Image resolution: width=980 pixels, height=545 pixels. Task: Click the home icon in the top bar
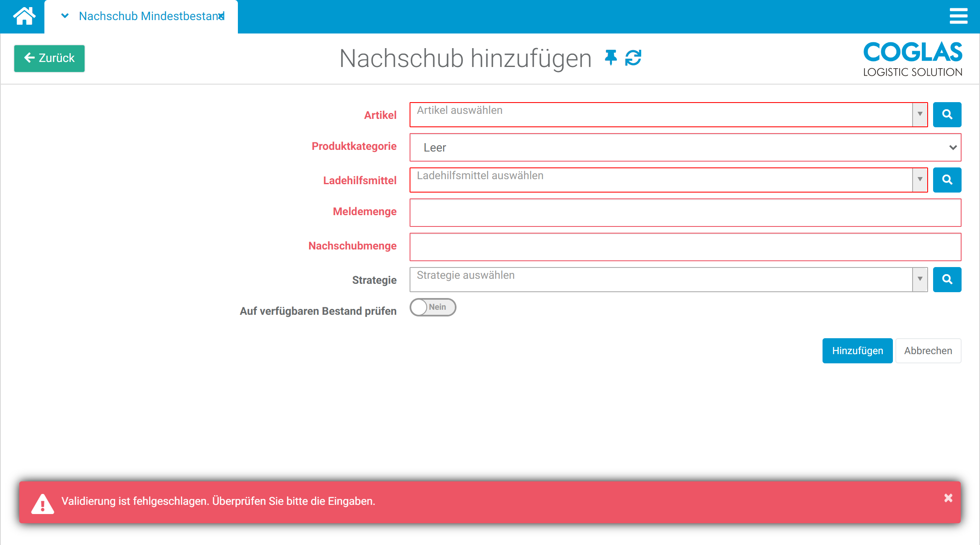click(24, 16)
